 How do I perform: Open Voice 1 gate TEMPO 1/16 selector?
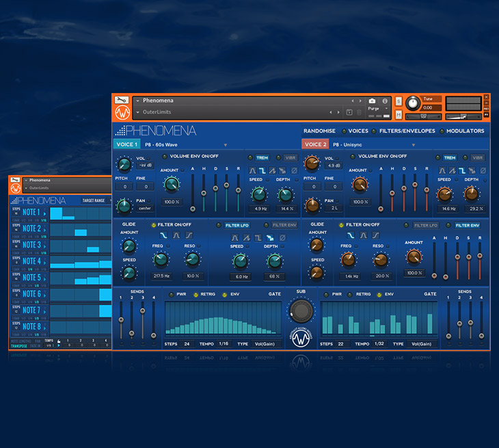coord(224,343)
